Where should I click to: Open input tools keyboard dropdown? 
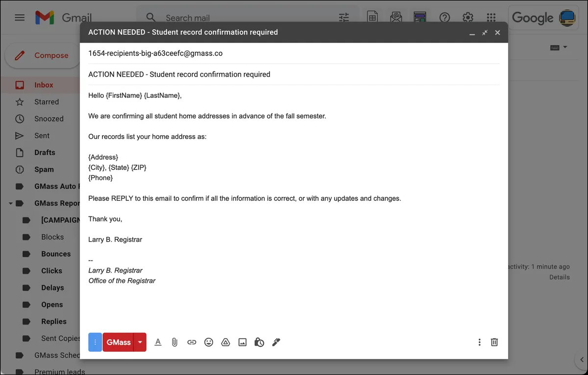coord(559,47)
